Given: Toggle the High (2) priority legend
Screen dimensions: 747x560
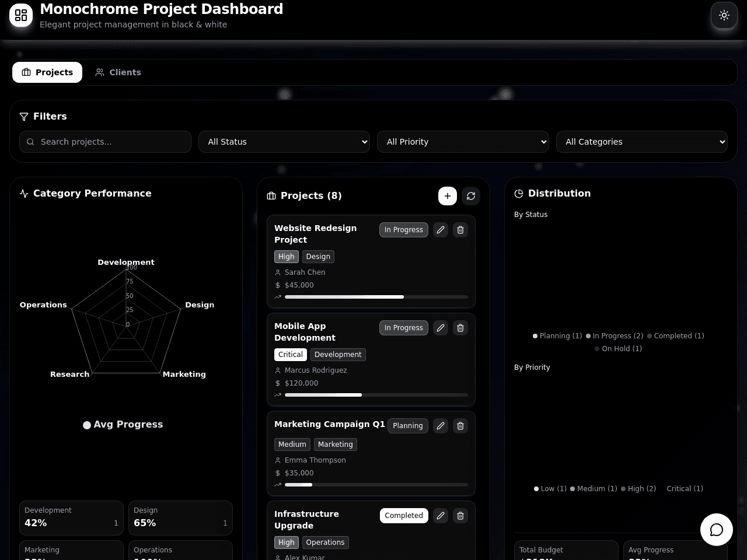Looking at the screenshot, I should (x=638, y=489).
